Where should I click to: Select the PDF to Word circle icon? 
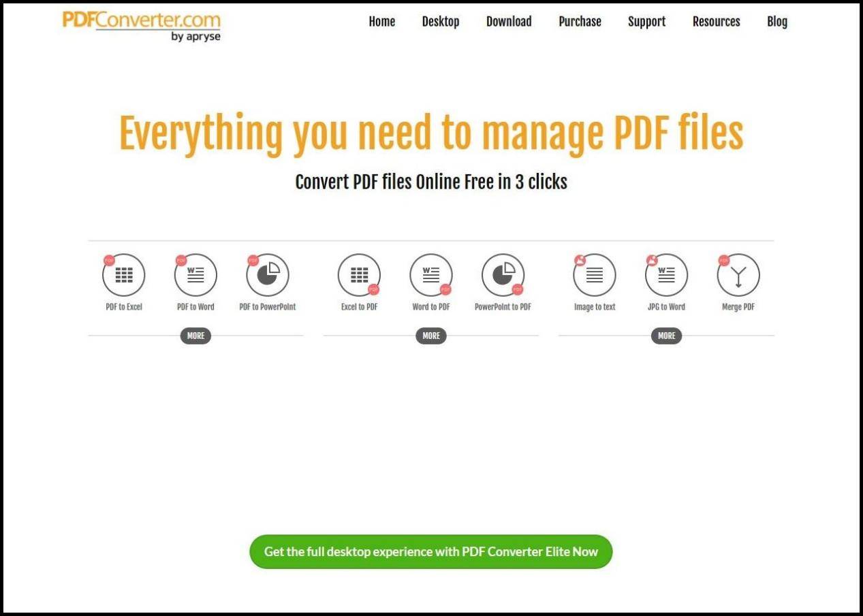pos(195,275)
